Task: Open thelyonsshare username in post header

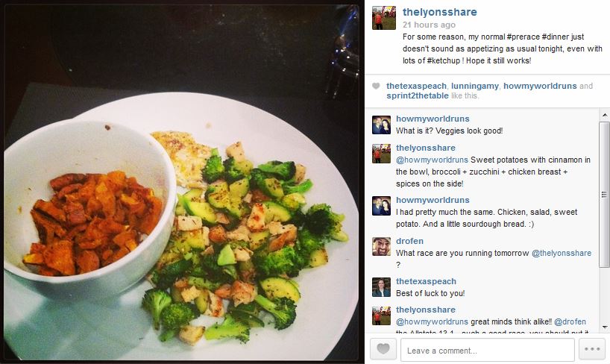Action: pos(440,12)
